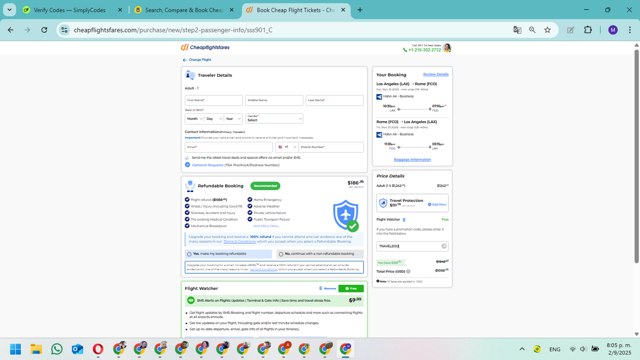Open the taskbar clock showing 8:05 p. m.
This screenshot has height=360, width=640.
click(619, 349)
